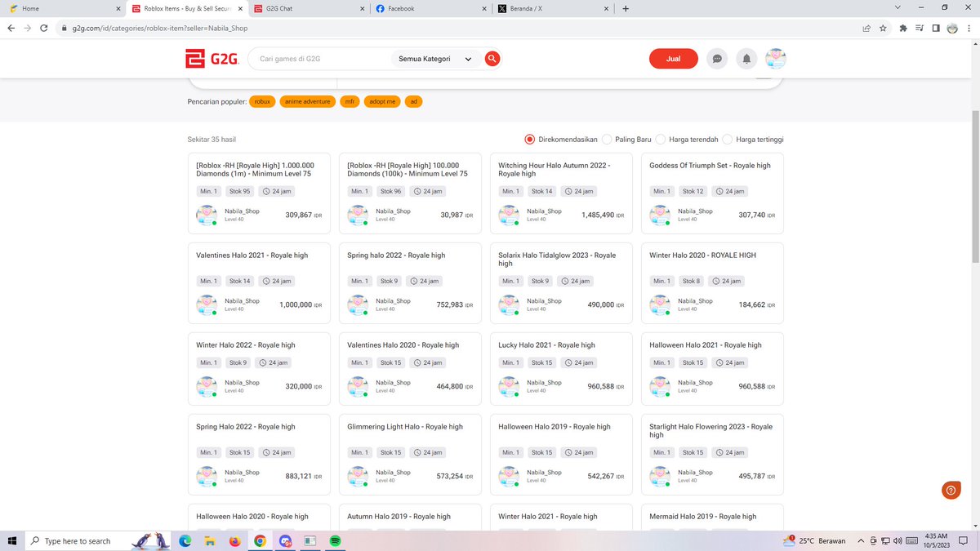Click the Sekitar 35 hasil text
Image resolution: width=980 pixels, height=551 pixels.
[212, 140]
